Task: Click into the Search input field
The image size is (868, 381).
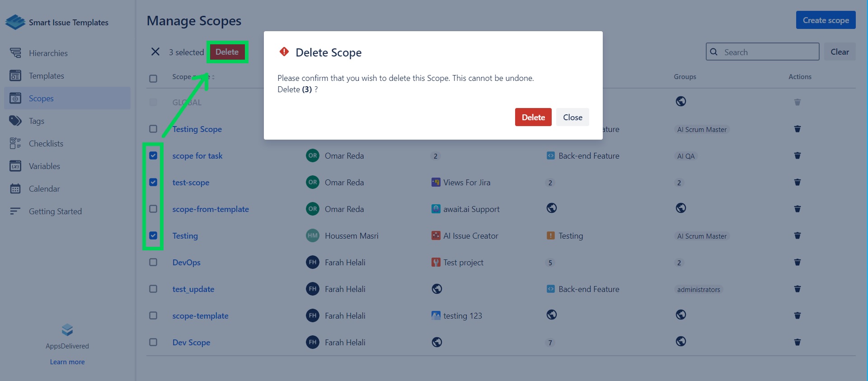Action: pyautogui.click(x=768, y=52)
